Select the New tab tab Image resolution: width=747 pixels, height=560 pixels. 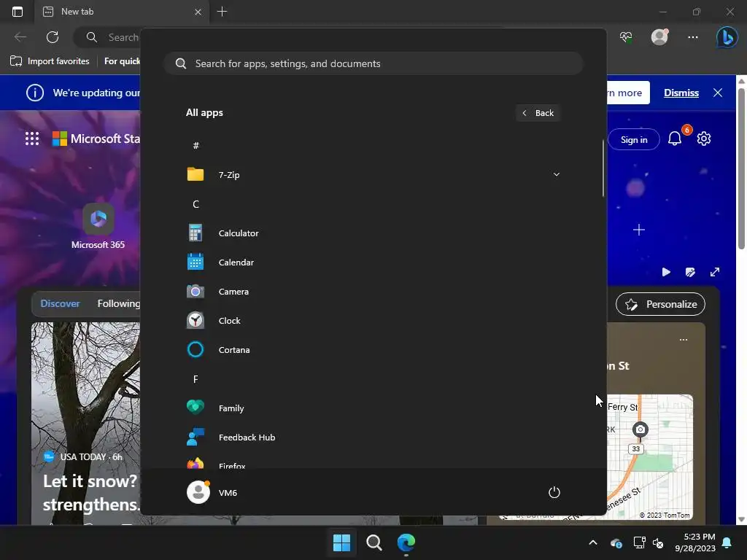pyautogui.click(x=122, y=12)
